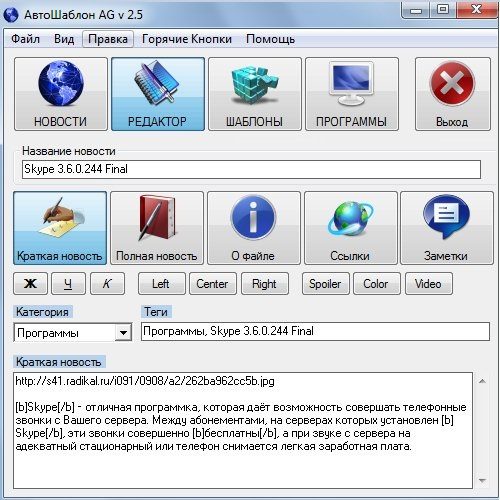This screenshot has height=500, width=500.
Task: Toggle bold Ж formatting button
Action: click(x=30, y=284)
